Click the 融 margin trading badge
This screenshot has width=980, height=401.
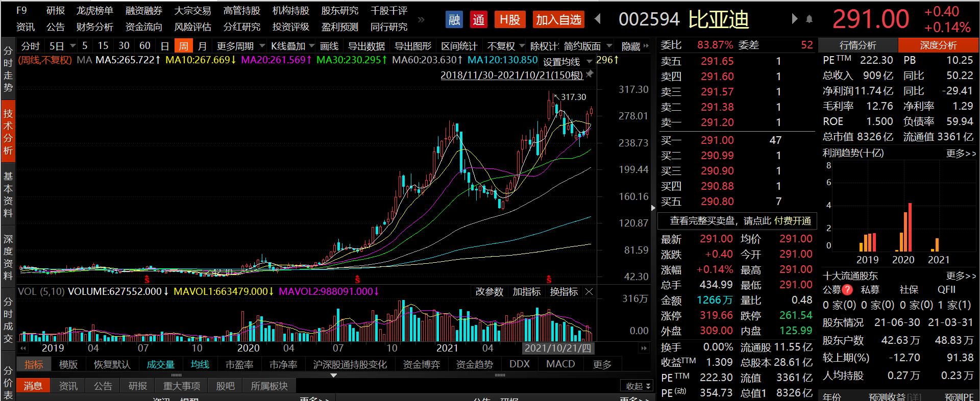click(x=454, y=20)
